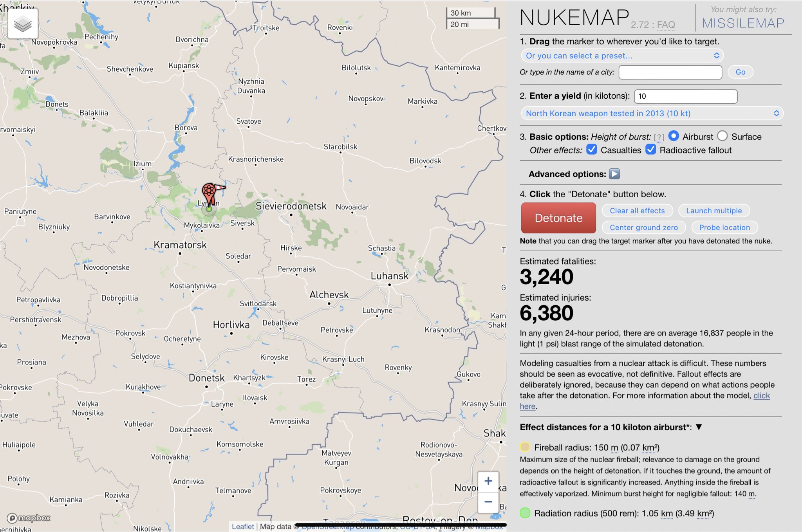Click the Go button

point(740,72)
